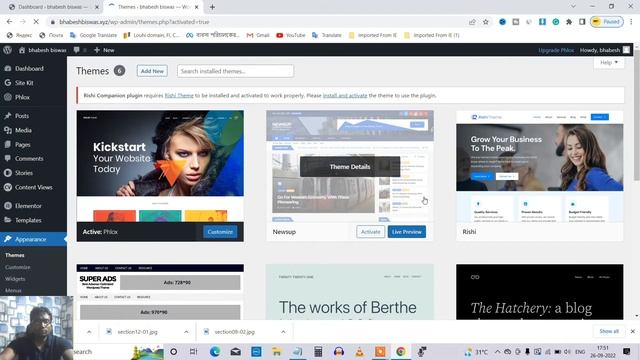Open The Hatchery theme thumbnail
640x360 pixels.
coord(540,291)
